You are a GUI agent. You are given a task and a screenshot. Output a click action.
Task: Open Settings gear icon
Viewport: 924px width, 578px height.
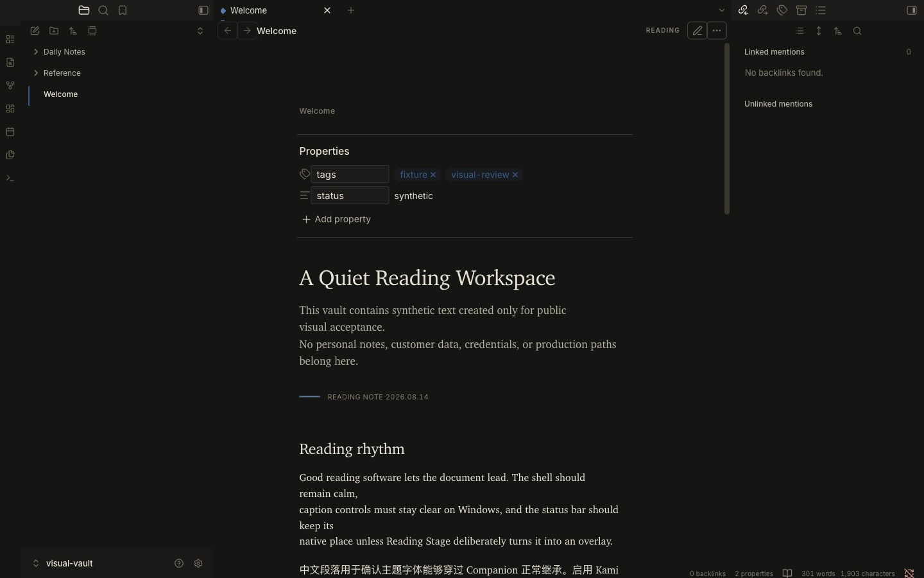pyautogui.click(x=198, y=564)
